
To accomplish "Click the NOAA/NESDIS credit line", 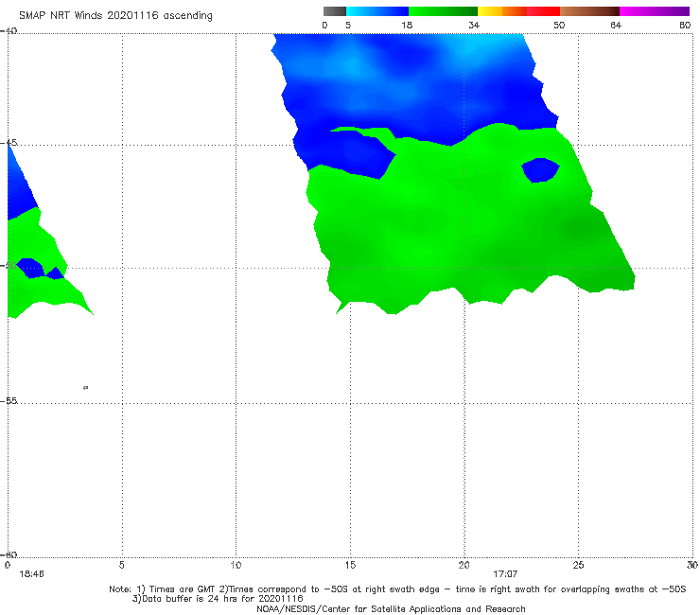I will point(391,609).
